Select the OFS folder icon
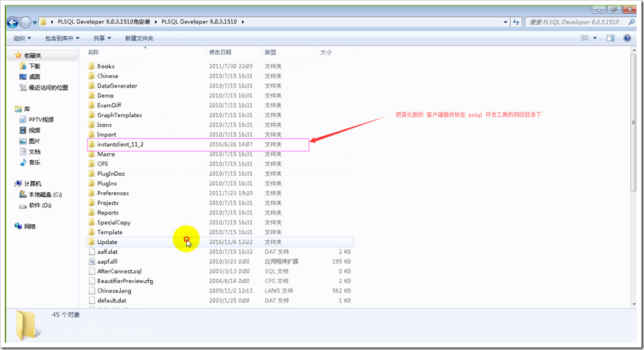This screenshot has height=350, width=644. (x=91, y=164)
